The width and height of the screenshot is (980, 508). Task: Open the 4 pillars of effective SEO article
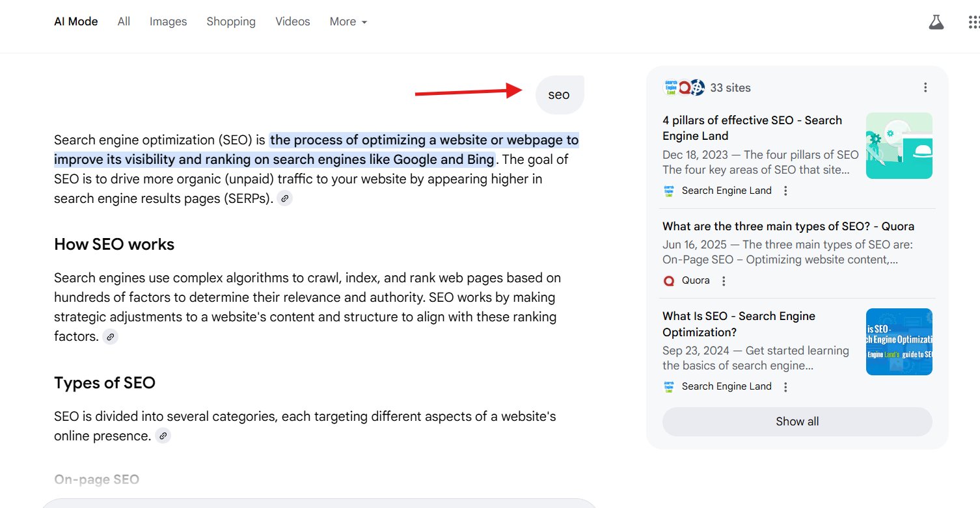tap(752, 127)
